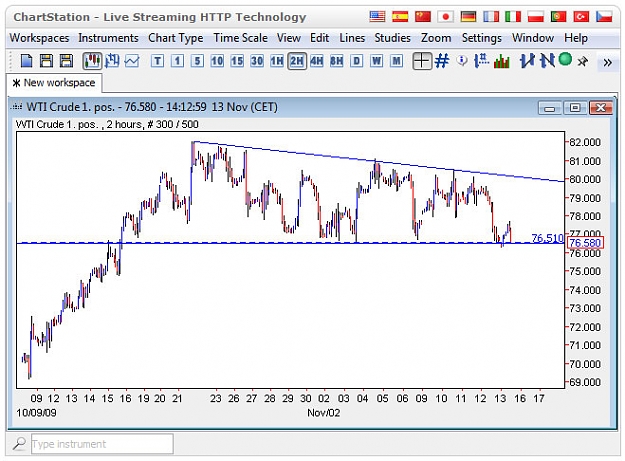Click the first trend line drawing icon
Screen dimensions: 625x461
point(527,61)
